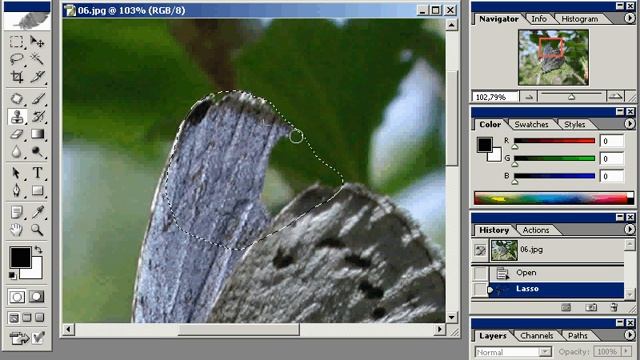
Task: Click the foreground color swatch in toolbox
Action: (x=20, y=257)
